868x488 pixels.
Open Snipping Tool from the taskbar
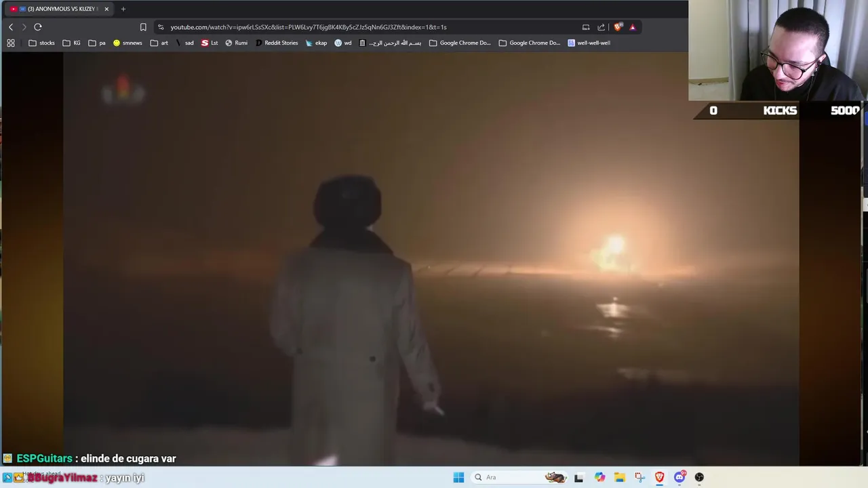(x=639, y=477)
